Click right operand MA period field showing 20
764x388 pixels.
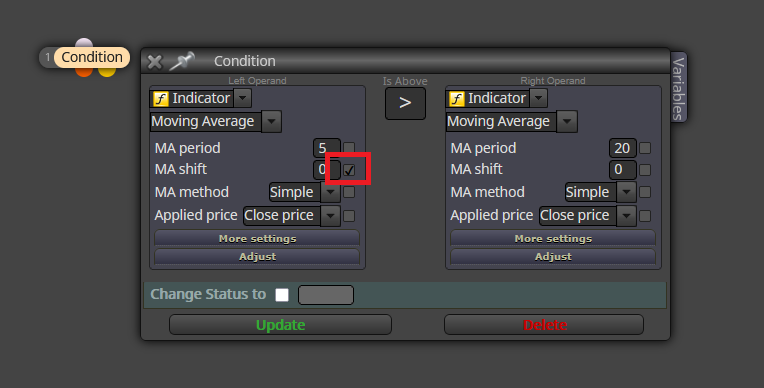(x=623, y=148)
